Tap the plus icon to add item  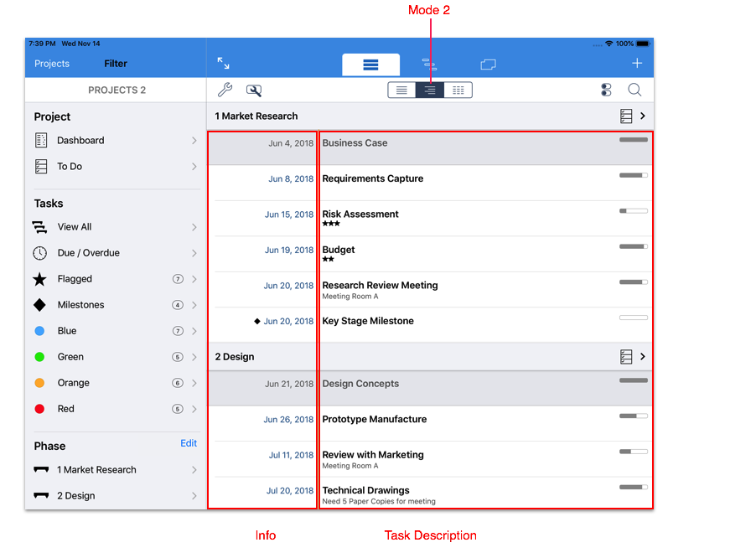(x=637, y=64)
